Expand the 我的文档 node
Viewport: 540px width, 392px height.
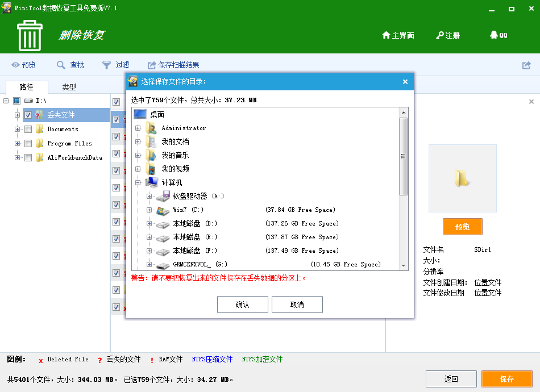138,141
